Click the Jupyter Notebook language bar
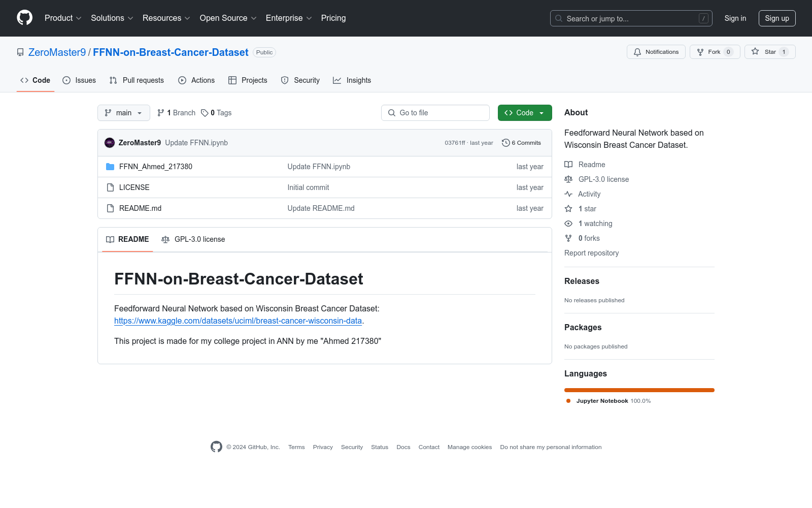This screenshot has height=508, width=812. 639,390
